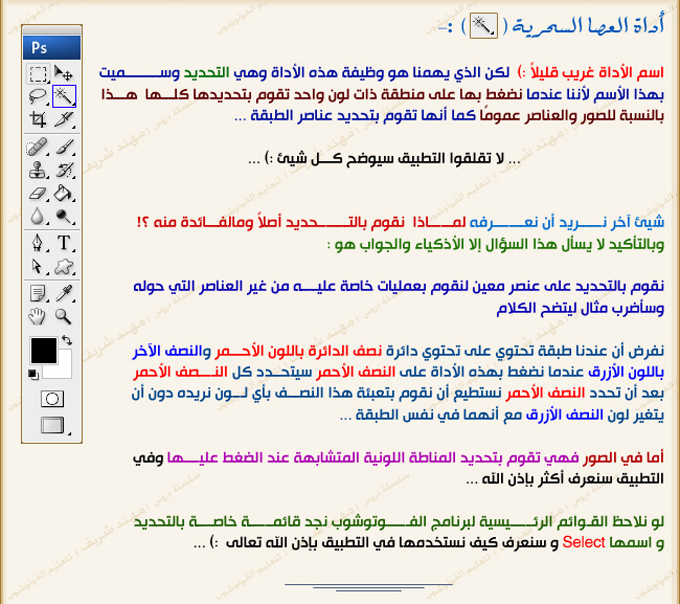Swap foreground and background colors
Screen dimensions: 680x604
[66, 340]
